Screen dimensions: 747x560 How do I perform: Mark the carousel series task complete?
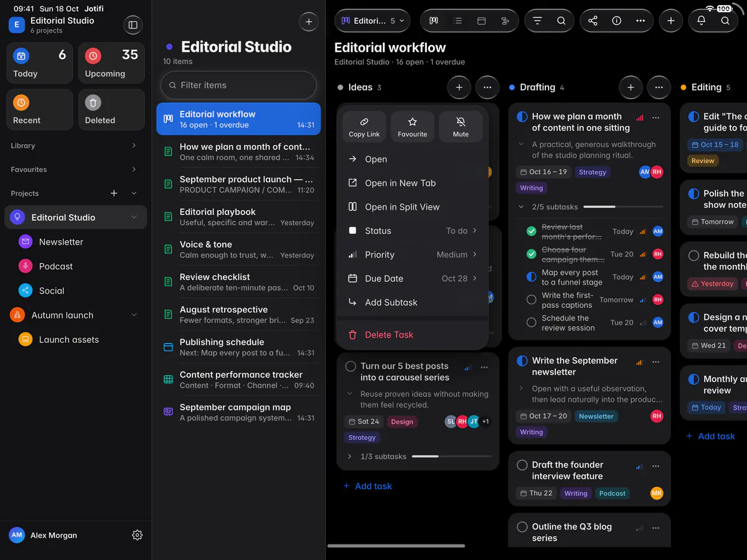click(x=350, y=366)
